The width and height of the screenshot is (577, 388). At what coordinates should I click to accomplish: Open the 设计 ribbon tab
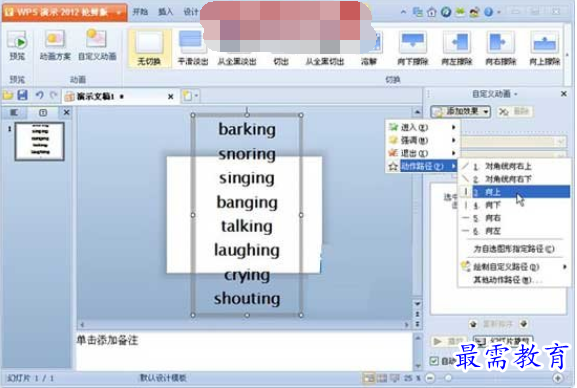click(x=191, y=12)
